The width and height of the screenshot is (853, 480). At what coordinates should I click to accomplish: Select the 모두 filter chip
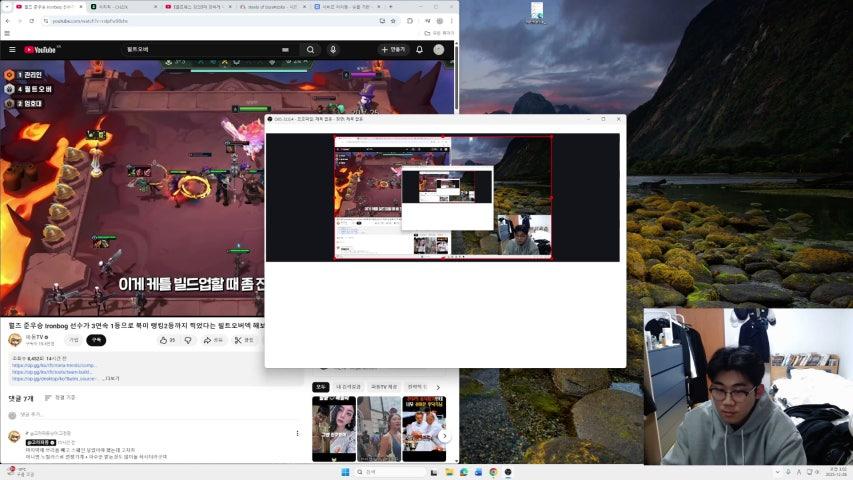pos(320,386)
